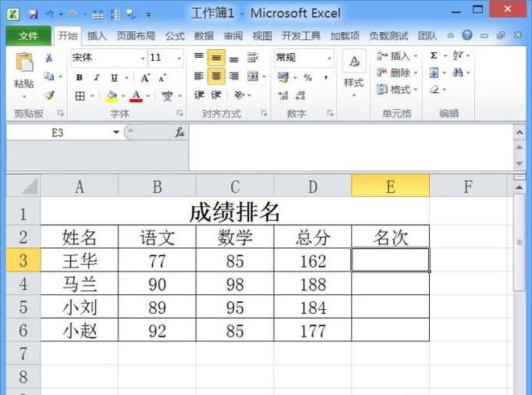This screenshot has width=532, height=395.
Task: Open fill color dropdown arrow
Action: pyautogui.click(x=123, y=97)
